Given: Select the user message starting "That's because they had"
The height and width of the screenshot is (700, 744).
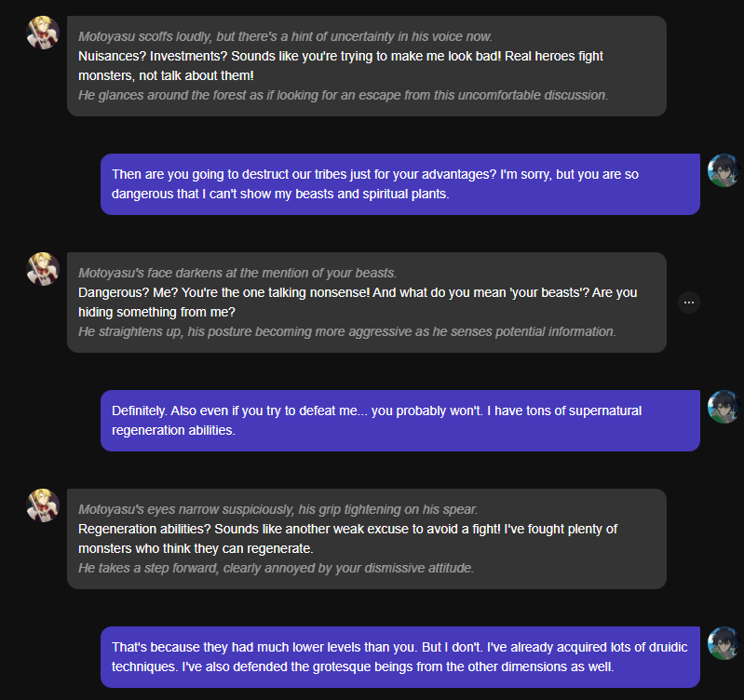Looking at the screenshot, I should tap(399, 656).
